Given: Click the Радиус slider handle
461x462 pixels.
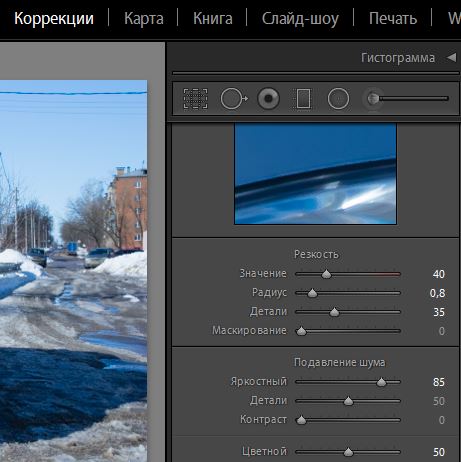Looking at the screenshot, I should pyautogui.click(x=312, y=293).
